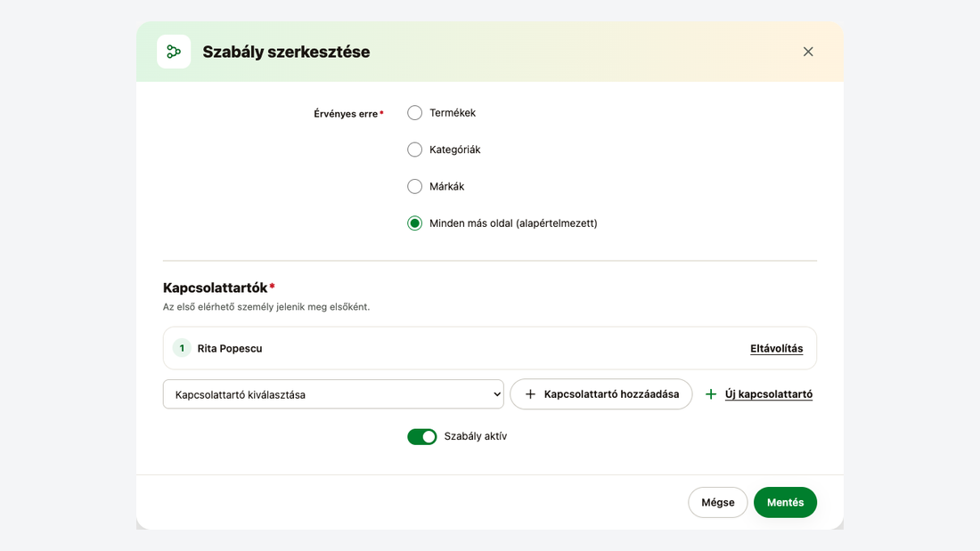980x551 pixels.
Task: Remove Rita Popescu via Eltávolítás link
Action: [x=776, y=349]
